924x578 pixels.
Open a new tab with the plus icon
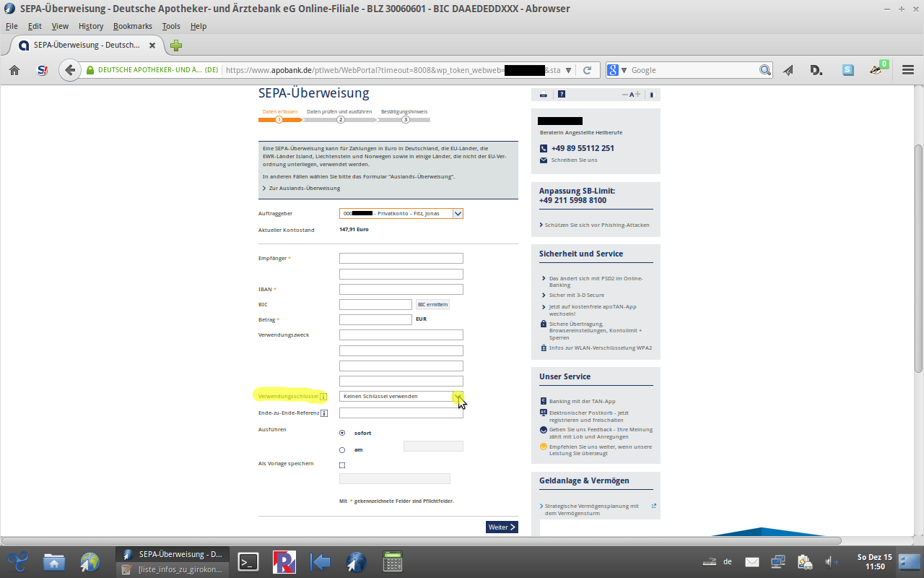click(x=175, y=46)
